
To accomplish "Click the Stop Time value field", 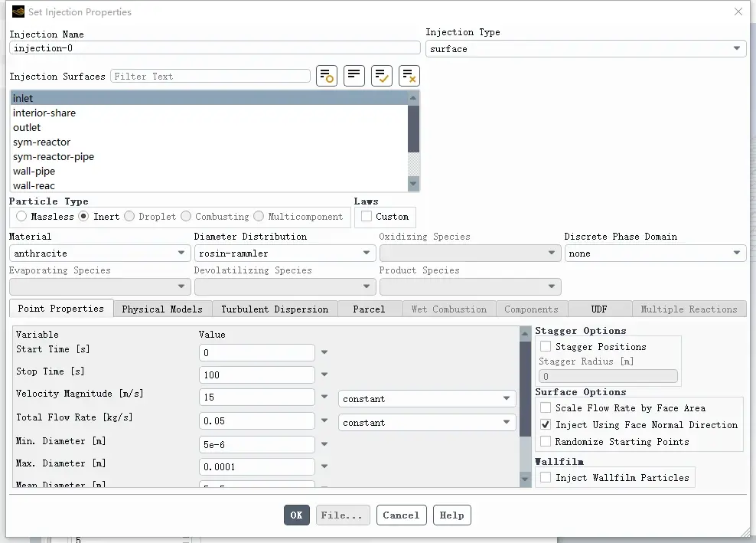I will [x=257, y=375].
